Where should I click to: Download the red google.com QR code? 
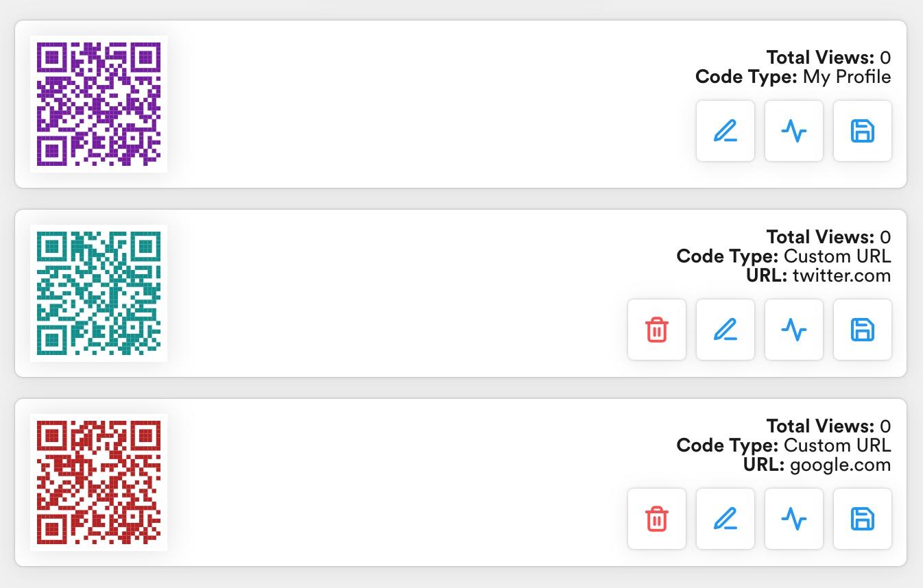click(x=862, y=519)
